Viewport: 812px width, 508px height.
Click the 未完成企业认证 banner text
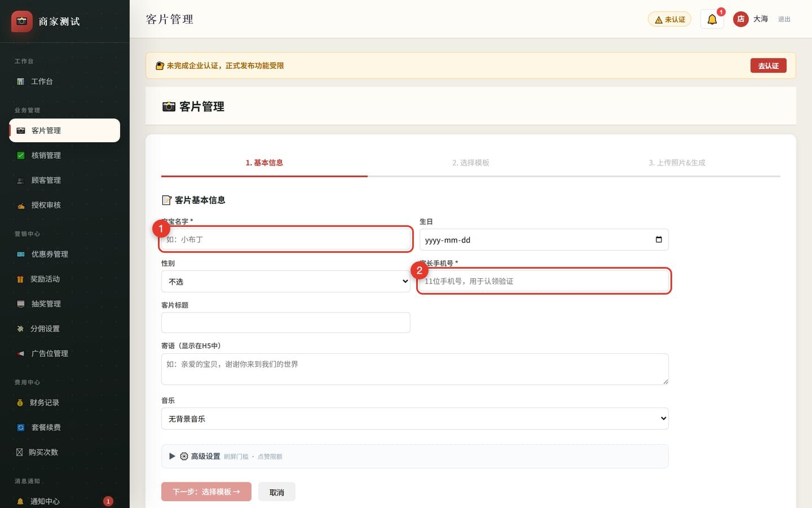(225, 65)
